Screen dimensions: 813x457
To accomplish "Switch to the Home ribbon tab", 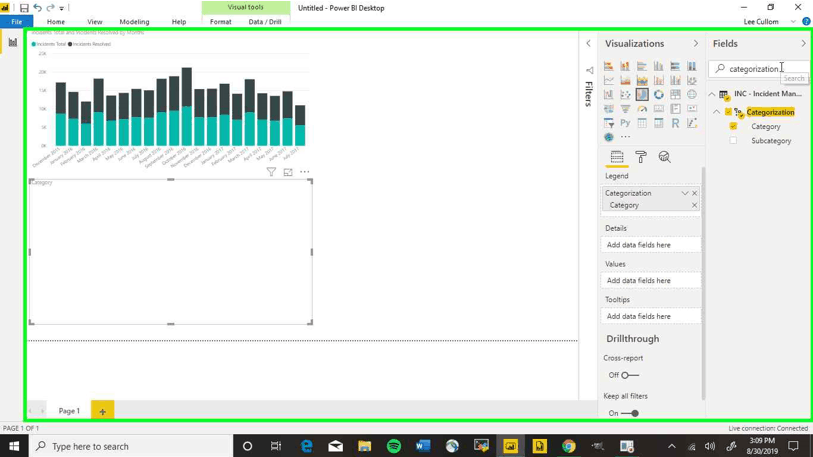I will 55,22.
